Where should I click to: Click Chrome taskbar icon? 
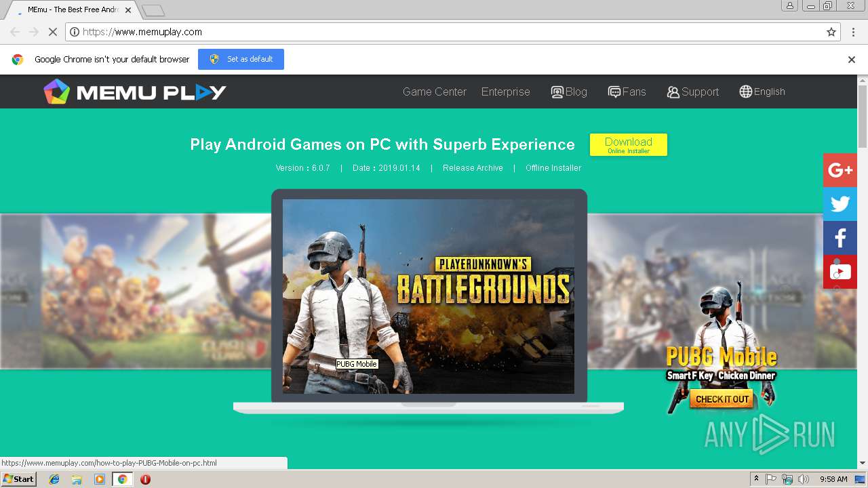pos(122,479)
